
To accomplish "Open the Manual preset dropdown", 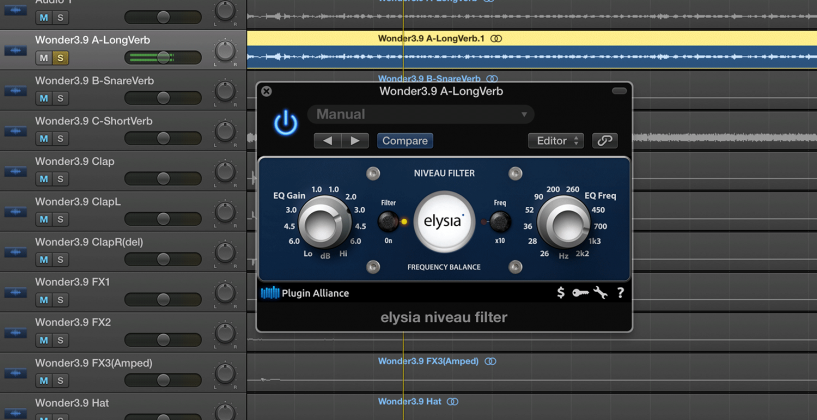I will pos(421,115).
